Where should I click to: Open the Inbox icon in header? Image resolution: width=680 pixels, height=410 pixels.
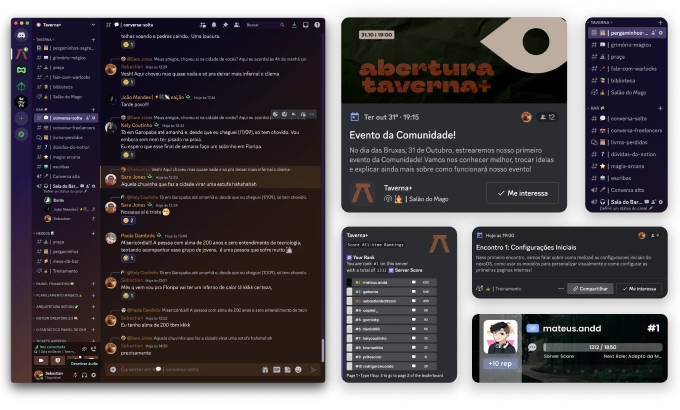306,25
